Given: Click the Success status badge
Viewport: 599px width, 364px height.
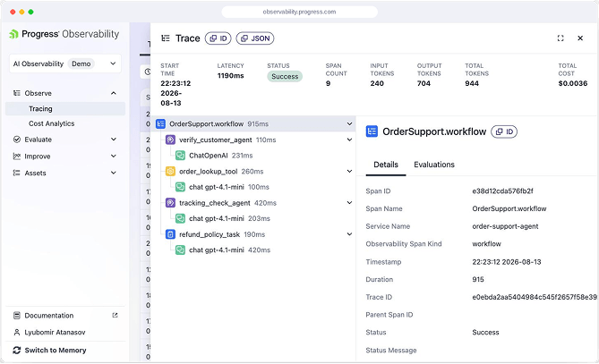Looking at the screenshot, I should click(285, 76).
